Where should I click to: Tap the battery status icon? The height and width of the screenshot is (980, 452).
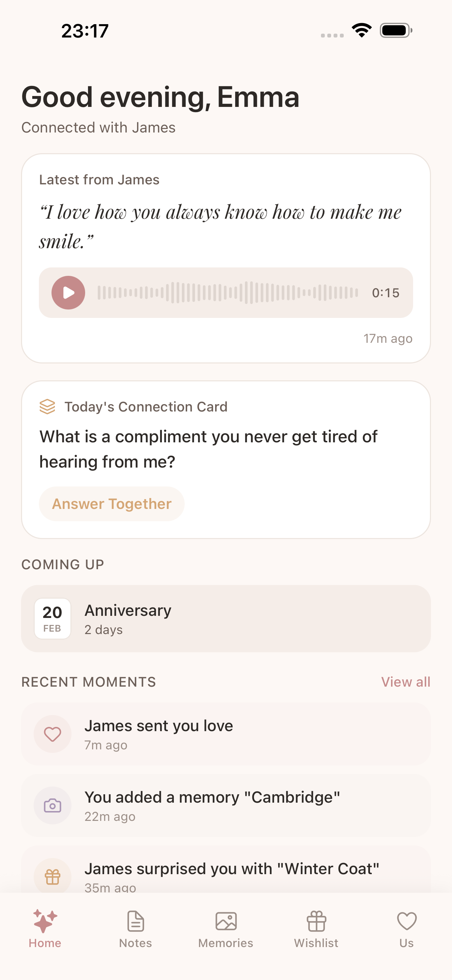coord(396,30)
